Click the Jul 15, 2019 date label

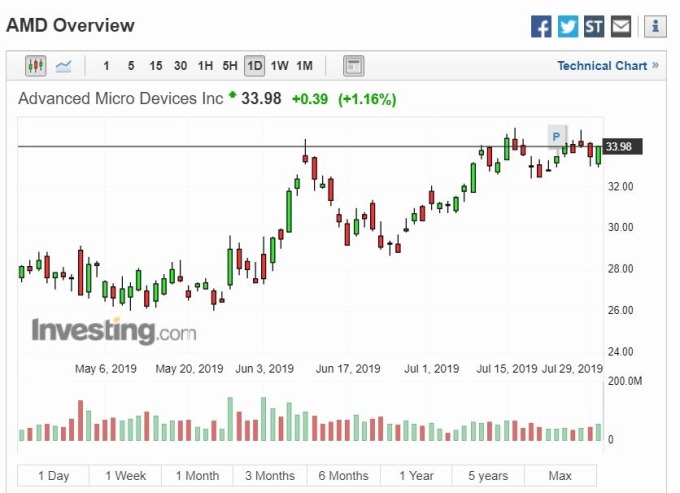(x=507, y=369)
